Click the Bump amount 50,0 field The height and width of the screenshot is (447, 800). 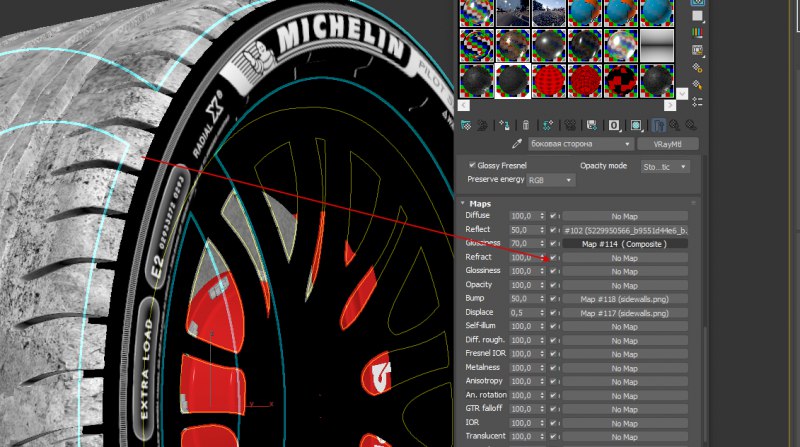524,299
